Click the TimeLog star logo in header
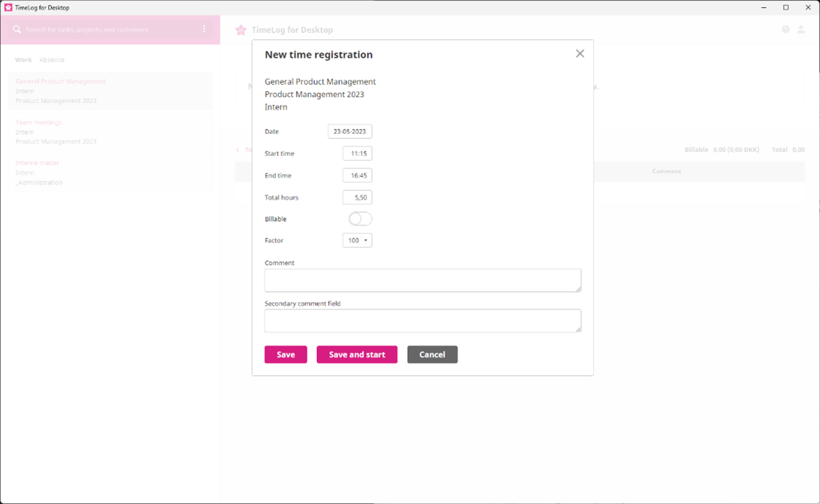 241,30
